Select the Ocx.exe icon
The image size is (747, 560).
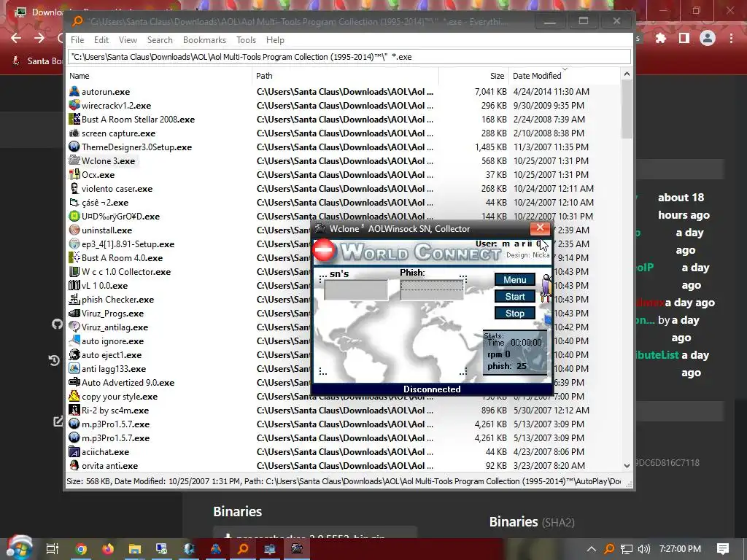click(74, 175)
